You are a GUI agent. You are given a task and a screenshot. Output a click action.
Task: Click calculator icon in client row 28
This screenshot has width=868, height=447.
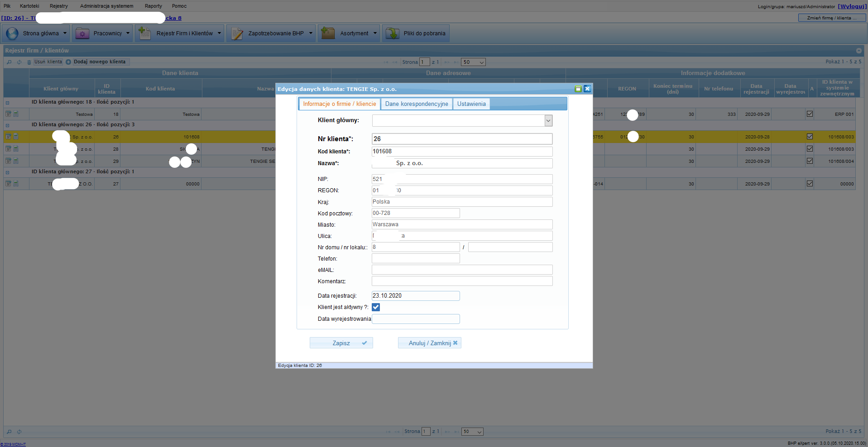[16, 149]
